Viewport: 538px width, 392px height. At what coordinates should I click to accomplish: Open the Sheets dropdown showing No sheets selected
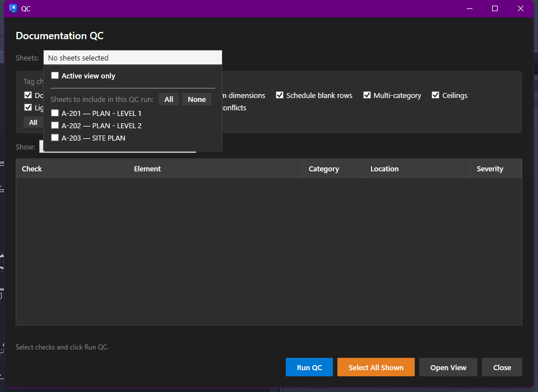[x=133, y=58]
